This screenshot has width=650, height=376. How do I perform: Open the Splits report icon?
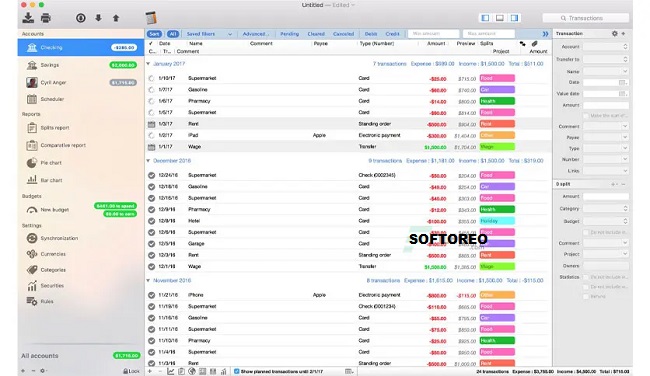(32, 128)
